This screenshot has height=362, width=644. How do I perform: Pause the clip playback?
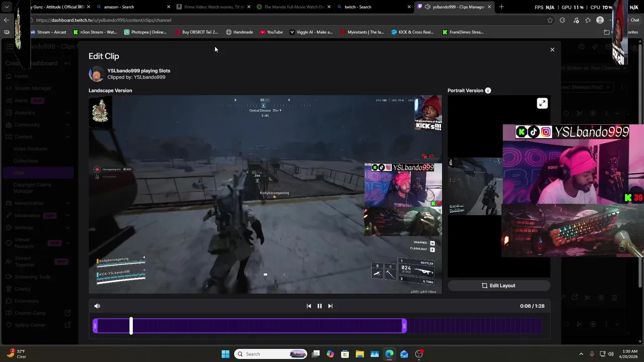pos(319,306)
